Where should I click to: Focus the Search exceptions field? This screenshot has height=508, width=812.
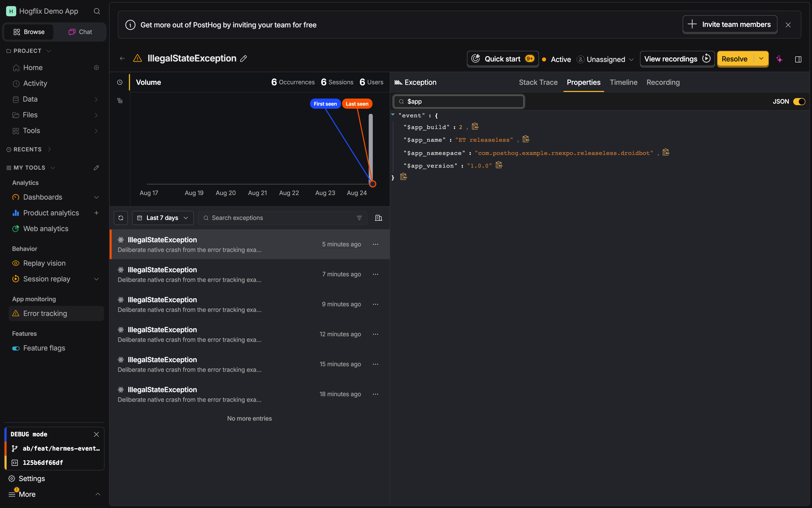point(282,218)
